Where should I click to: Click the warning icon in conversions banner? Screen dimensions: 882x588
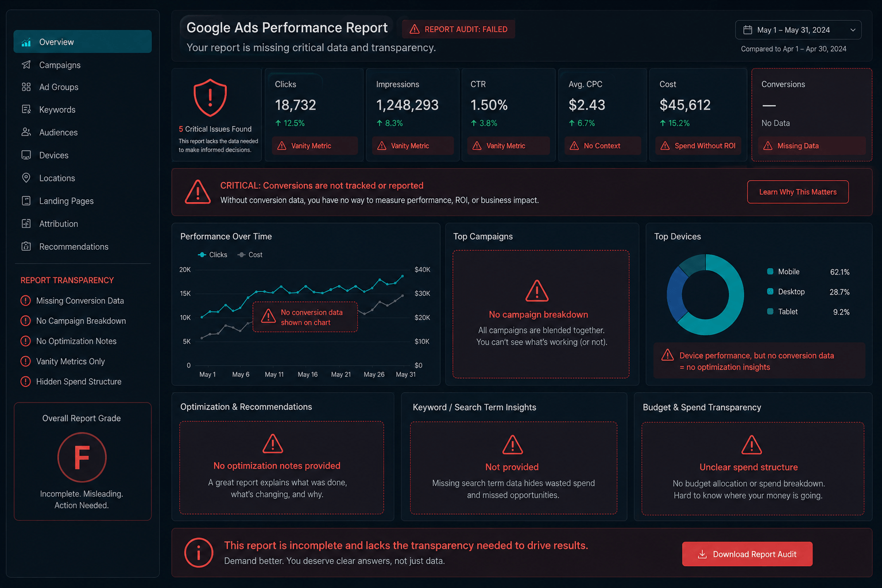point(198,192)
